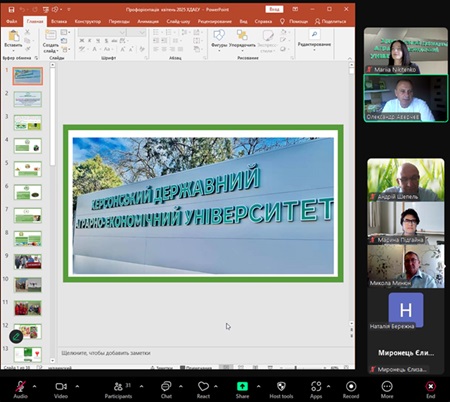450x402 pixels.
Task: Click the align text left icon
Action: [x=156, y=49]
